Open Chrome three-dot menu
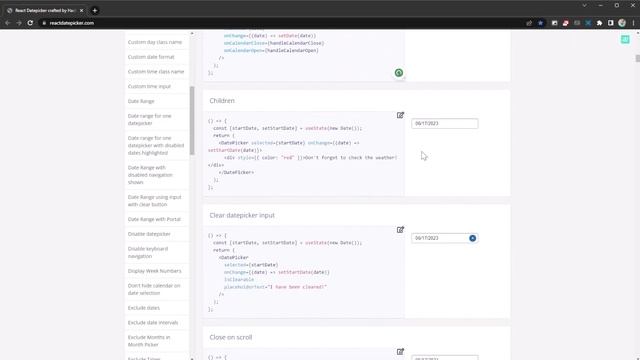Image resolution: width=640 pixels, height=360 pixels. click(x=633, y=23)
